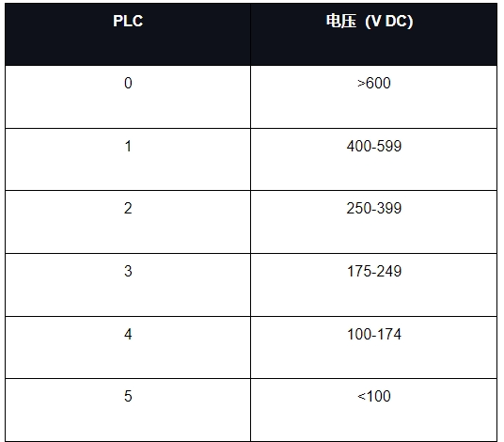Select the PLC value 1 cell
Image resolution: width=504 pixels, height=442 pixels.
(x=128, y=160)
